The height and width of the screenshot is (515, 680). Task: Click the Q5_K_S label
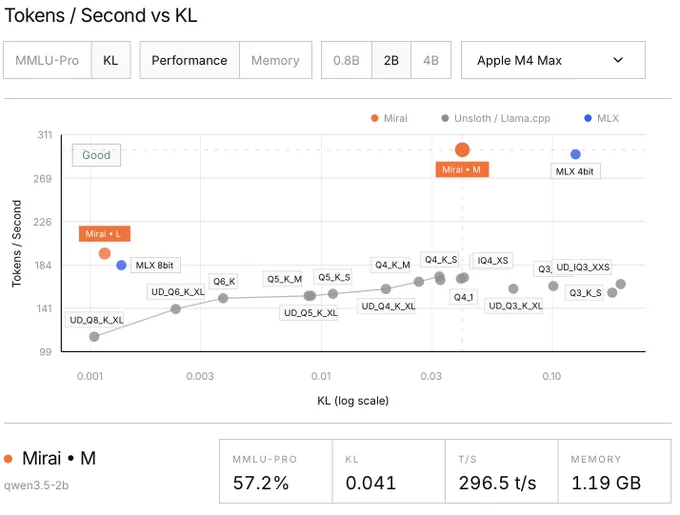(x=333, y=277)
